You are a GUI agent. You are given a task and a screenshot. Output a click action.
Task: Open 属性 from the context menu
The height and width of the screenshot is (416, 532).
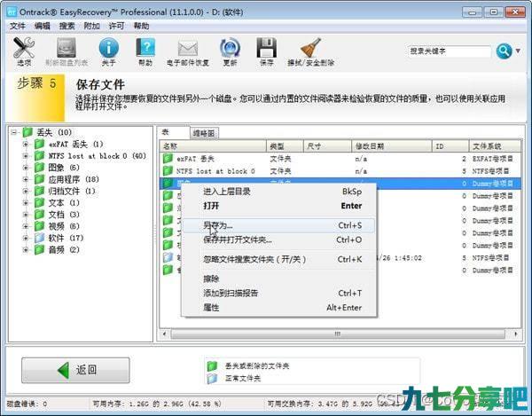(x=279, y=308)
